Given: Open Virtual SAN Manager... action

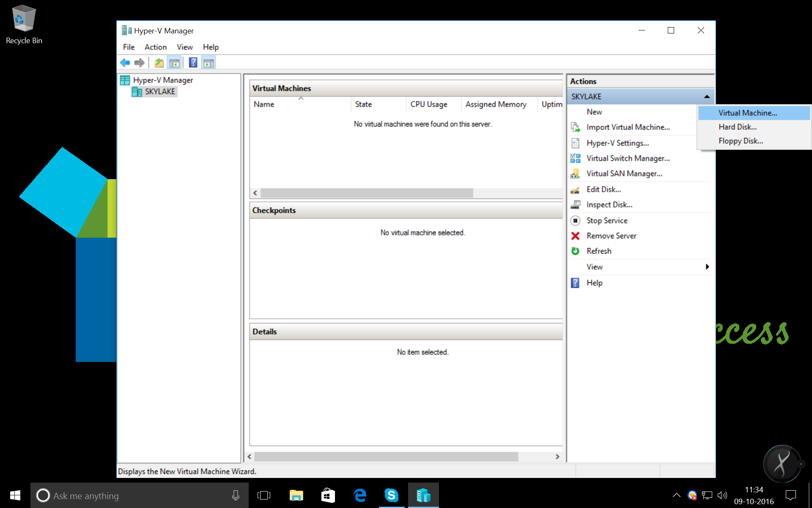Looking at the screenshot, I should click(624, 174).
